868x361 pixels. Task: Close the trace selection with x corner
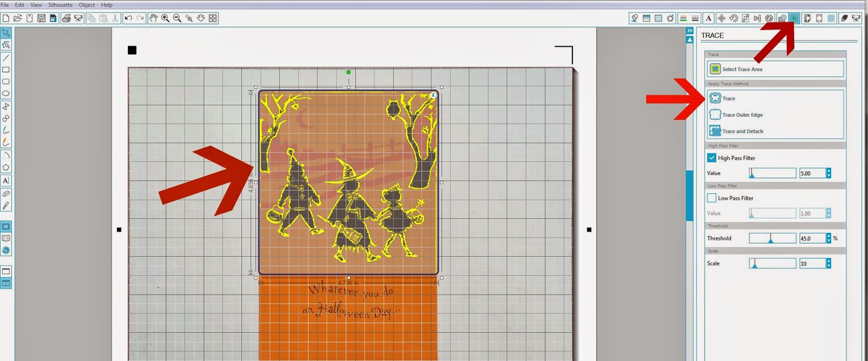(433, 95)
